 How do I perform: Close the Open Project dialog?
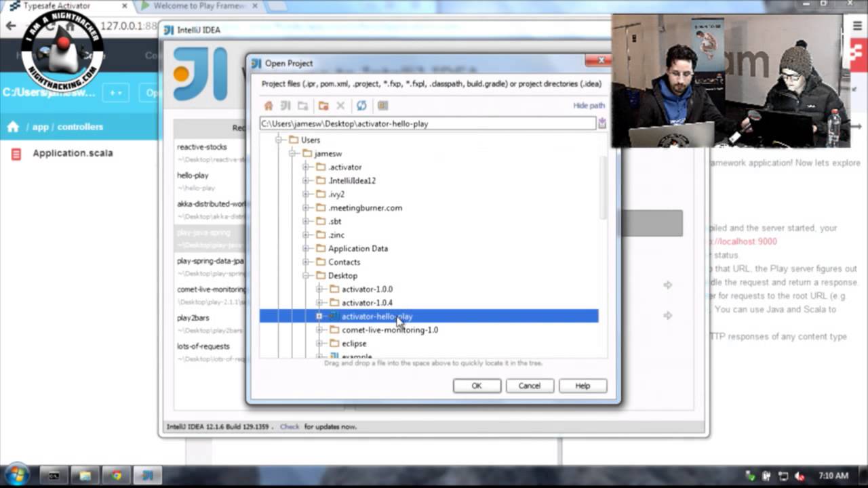[600, 60]
